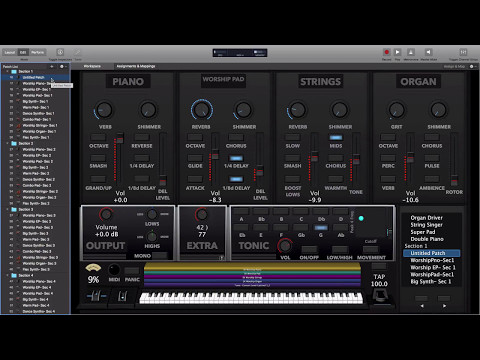This screenshot has height=360, width=480.
Task: Toggle Piano GRAND/UP button
Action: (x=98, y=179)
